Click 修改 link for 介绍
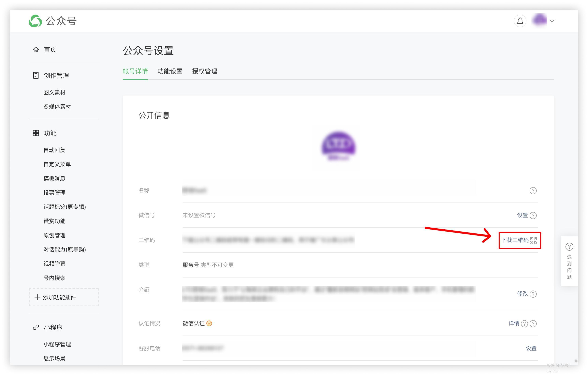 [x=522, y=293]
